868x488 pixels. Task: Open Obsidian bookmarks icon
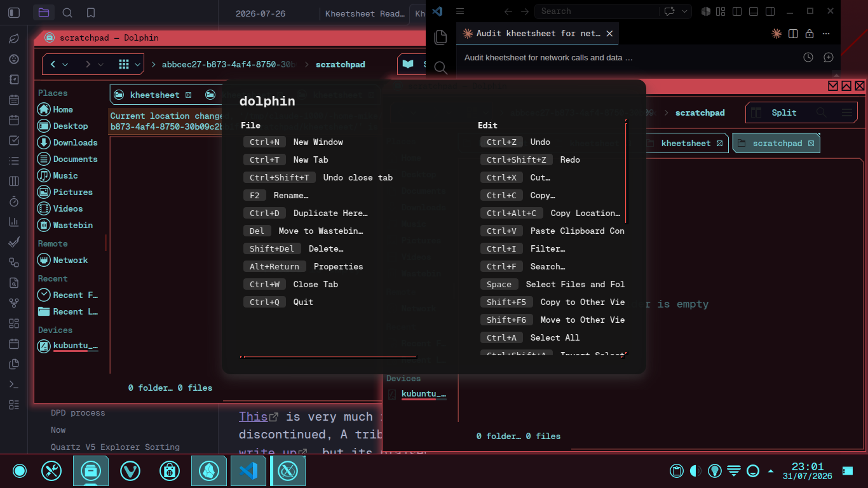(91, 13)
